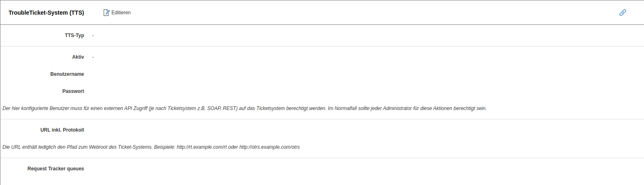Image resolution: width=644 pixels, height=185 pixels.
Task: Click the dash value beside TTS-Typ
Action: (93, 35)
